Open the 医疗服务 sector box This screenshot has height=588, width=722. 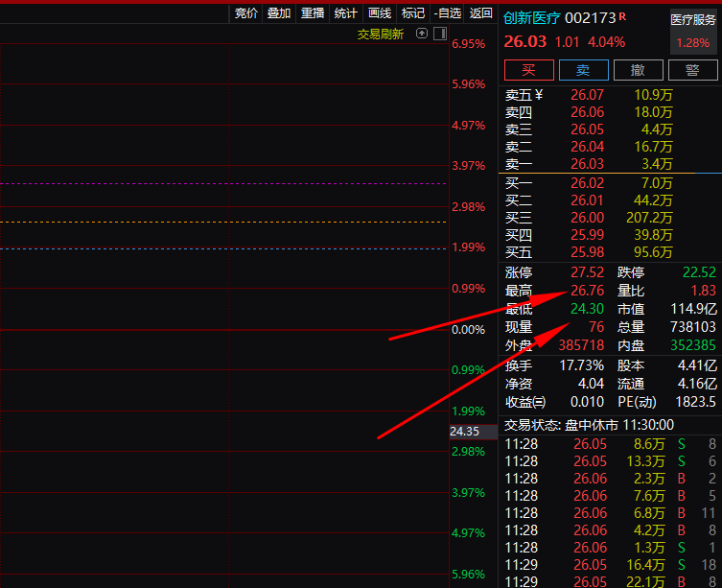[x=693, y=32]
